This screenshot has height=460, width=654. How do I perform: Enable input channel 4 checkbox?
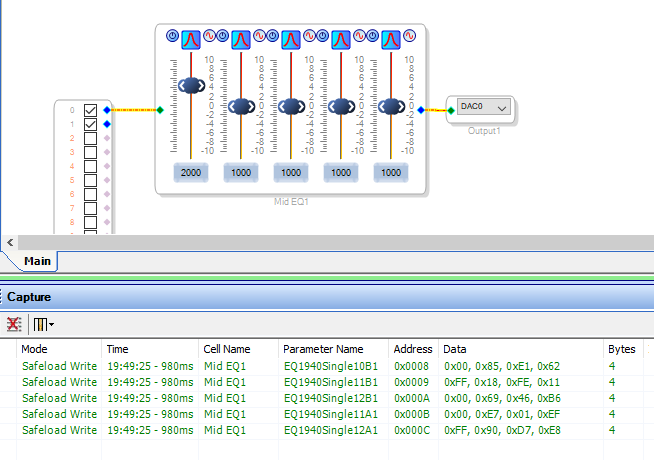pyautogui.click(x=91, y=166)
